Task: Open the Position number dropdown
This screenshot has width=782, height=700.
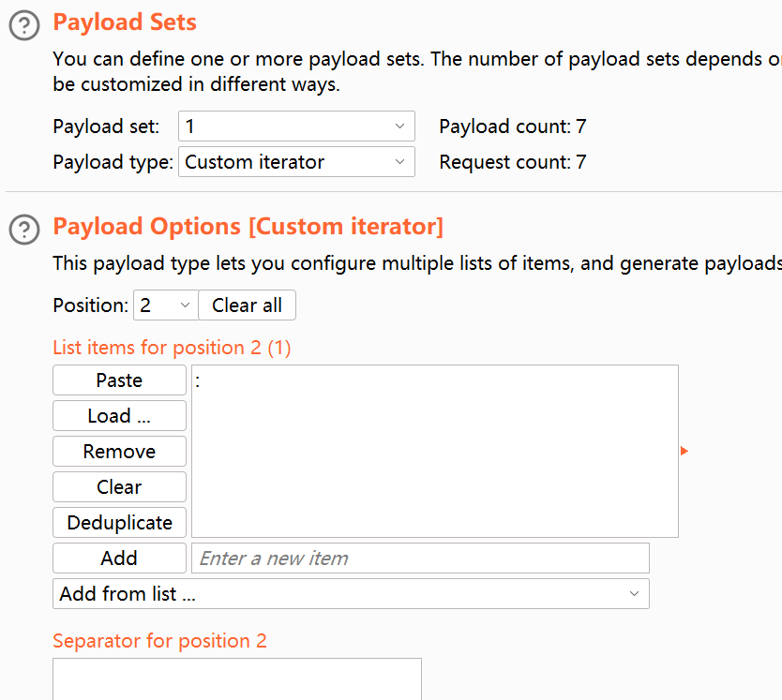Action: tap(165, 305)
